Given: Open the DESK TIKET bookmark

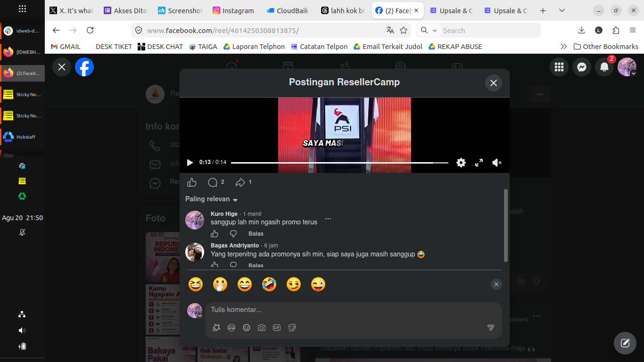Looking at the screenshot, I should (114, 47).
